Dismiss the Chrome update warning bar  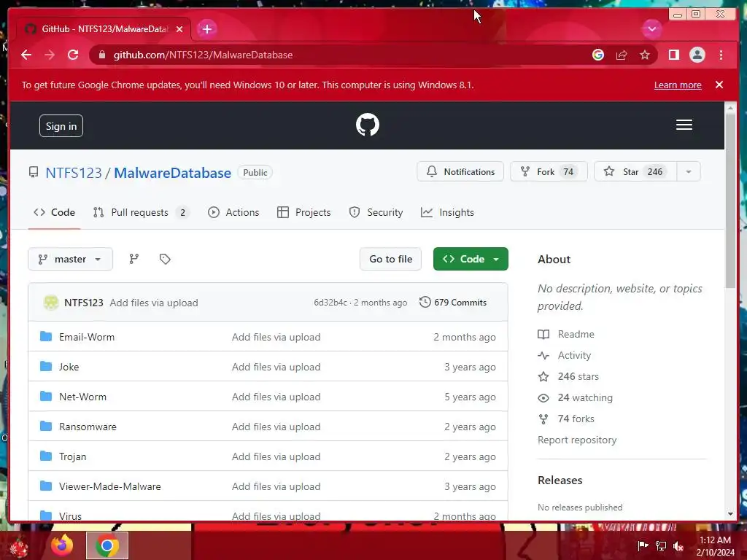point(719,85)
